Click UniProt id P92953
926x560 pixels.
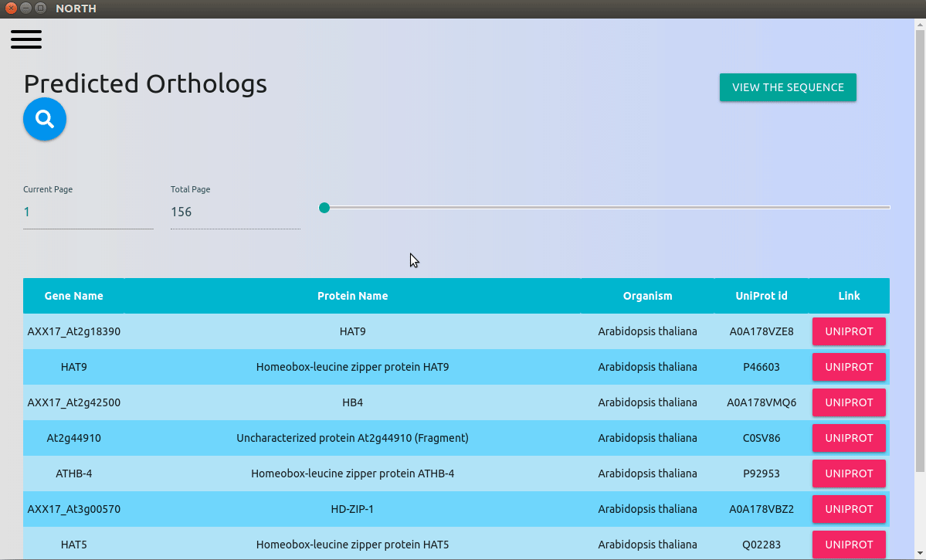point(761,473)
